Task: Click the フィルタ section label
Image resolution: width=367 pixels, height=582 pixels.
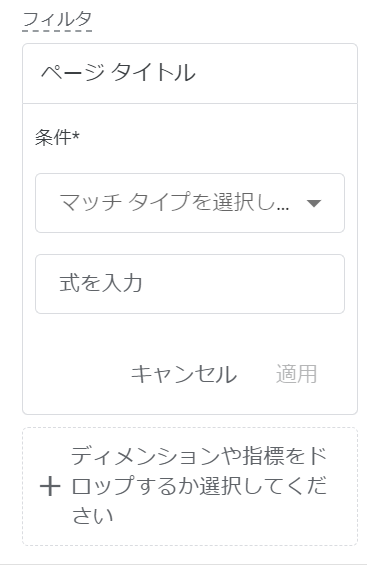Action: (57, 20)
